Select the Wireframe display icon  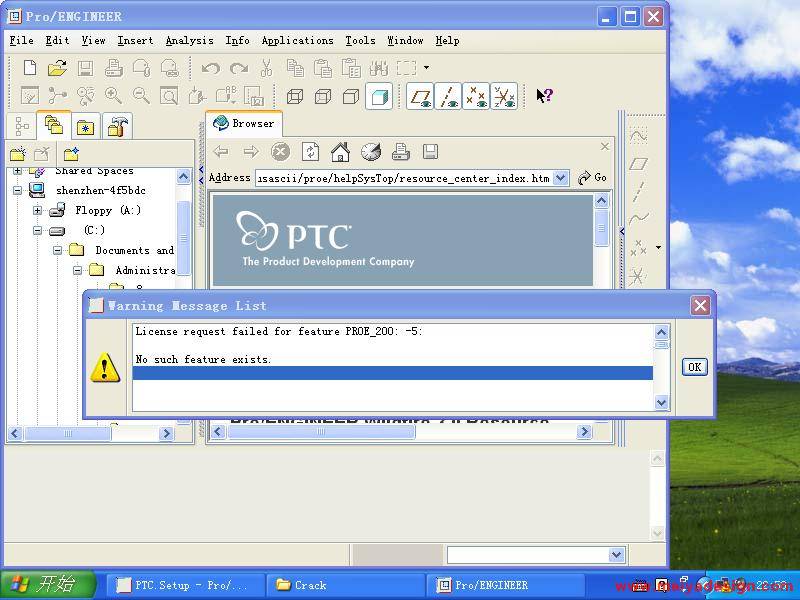(x=295, y=96)
